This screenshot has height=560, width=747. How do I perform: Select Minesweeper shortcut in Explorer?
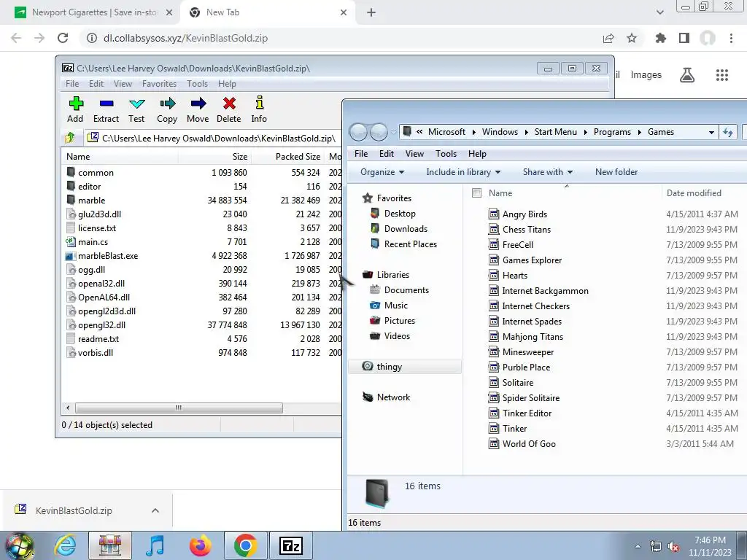pyautogui.click(x=528, y=352)
